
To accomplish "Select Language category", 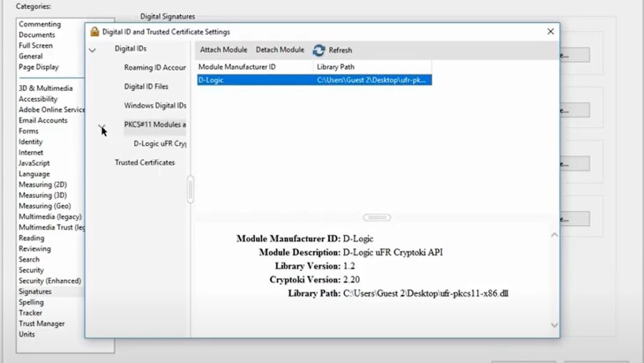I will click(34, 174).
